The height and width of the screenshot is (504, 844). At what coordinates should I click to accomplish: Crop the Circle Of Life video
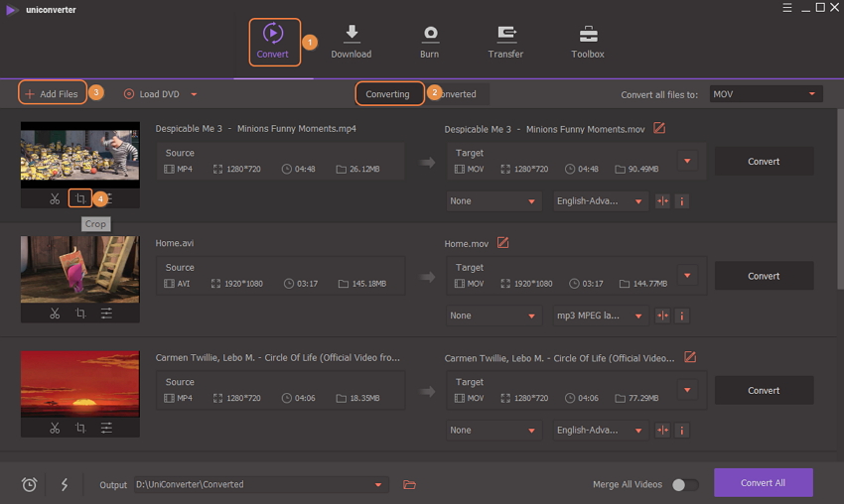tap(80, 428)
